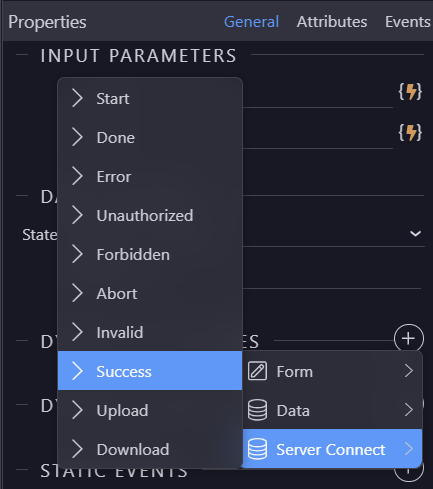The image size is (433, 489).
Task: Select the Start event menu item
Action: pos(150,99)
